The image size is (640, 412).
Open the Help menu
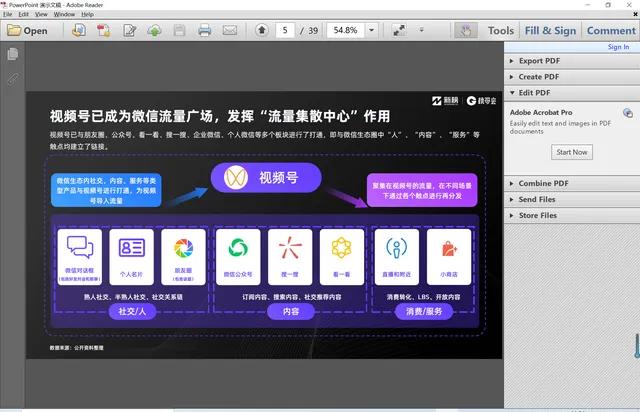(87, 14)
